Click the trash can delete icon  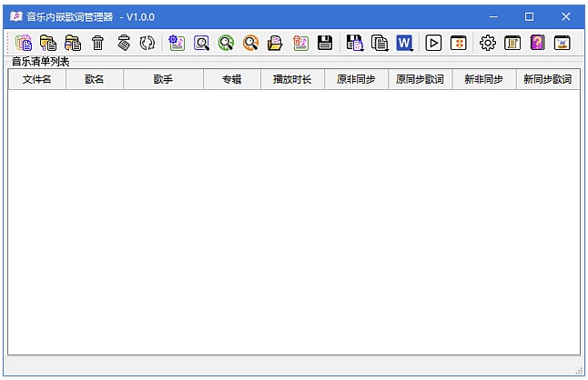click(x=97, y=43)
